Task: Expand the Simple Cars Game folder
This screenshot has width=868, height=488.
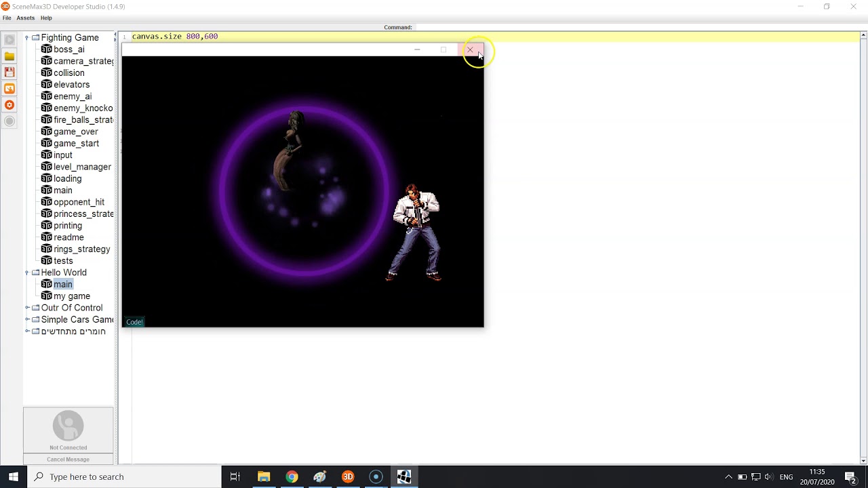Action: coord(27,319)
